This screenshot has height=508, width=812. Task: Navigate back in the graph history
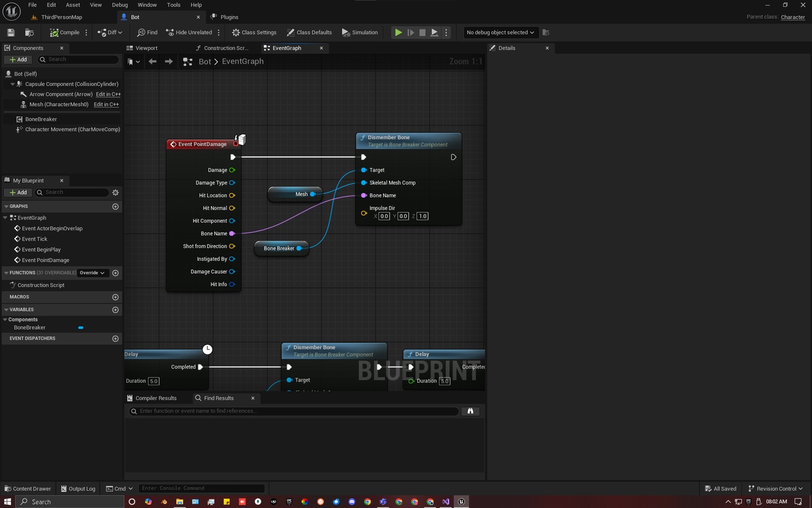pyautogui.click(x=152, y=62)
